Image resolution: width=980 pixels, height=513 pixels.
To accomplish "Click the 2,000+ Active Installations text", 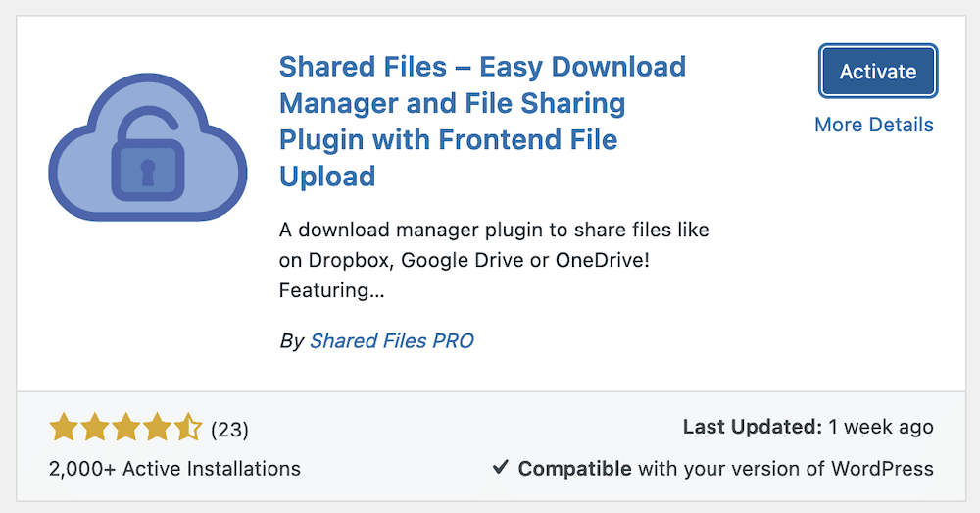I will (x=174, y=469).
